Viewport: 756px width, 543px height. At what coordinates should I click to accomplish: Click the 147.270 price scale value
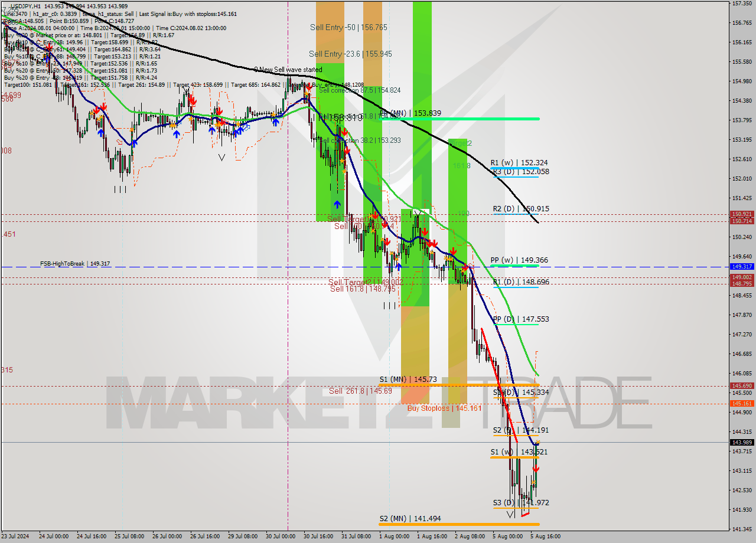click(x=742, y=334)
